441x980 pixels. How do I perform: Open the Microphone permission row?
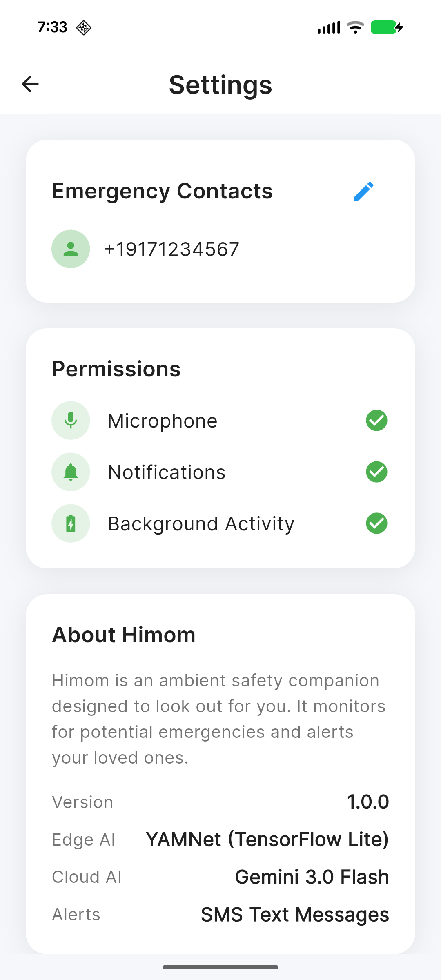220,421
